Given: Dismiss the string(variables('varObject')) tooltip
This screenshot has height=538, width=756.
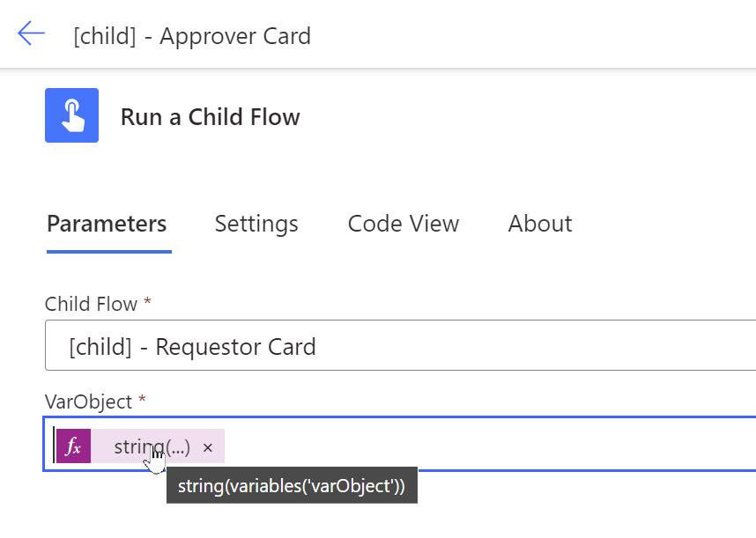Looking at the screenshot, I should [292, 484].
